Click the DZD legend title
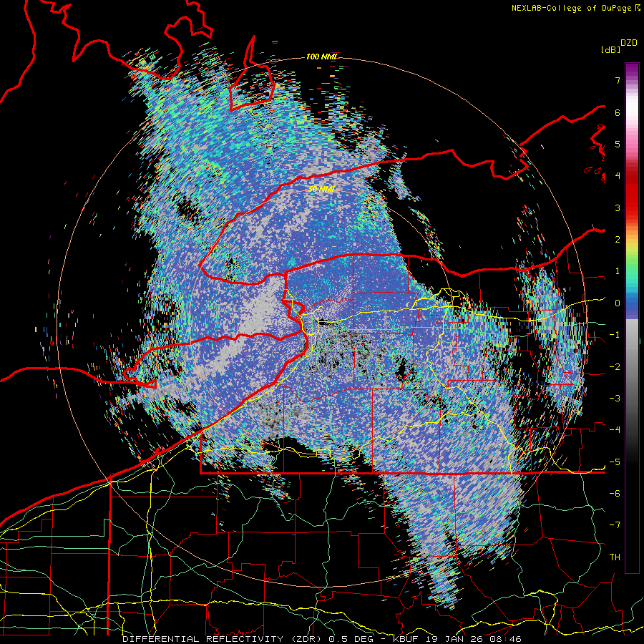 [629, 43]
